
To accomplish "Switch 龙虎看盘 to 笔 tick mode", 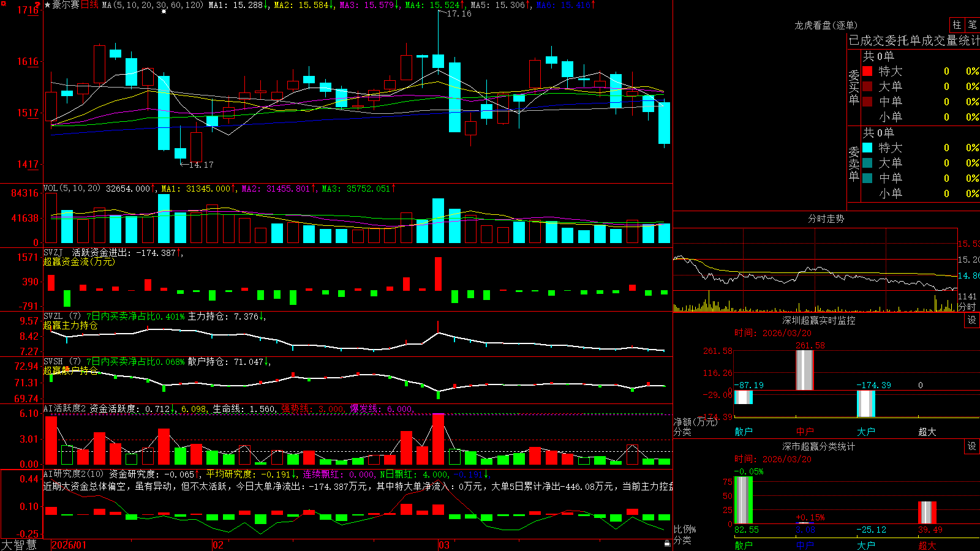I will click(x=973, y=24).
